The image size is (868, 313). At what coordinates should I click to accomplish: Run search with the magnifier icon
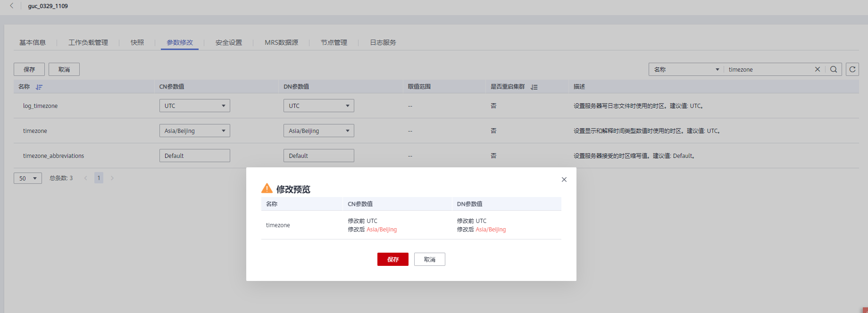pos(834,69)
